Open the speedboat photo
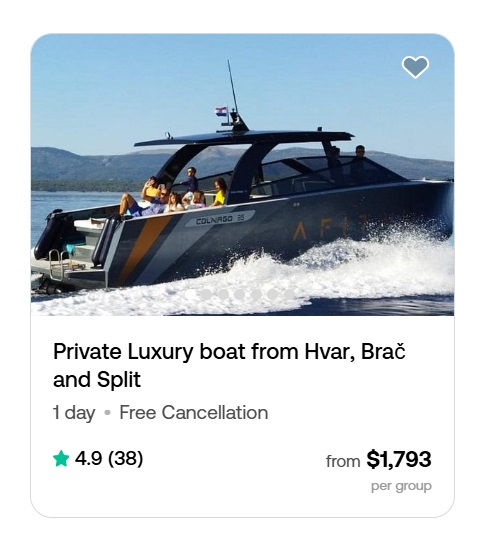503x551 pixels. [242, 175]
